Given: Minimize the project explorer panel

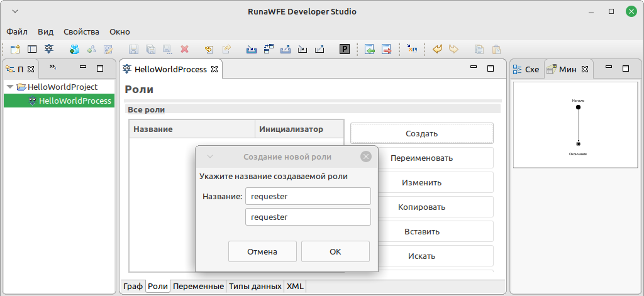Looking at the screenshot, I should (83, 68).
